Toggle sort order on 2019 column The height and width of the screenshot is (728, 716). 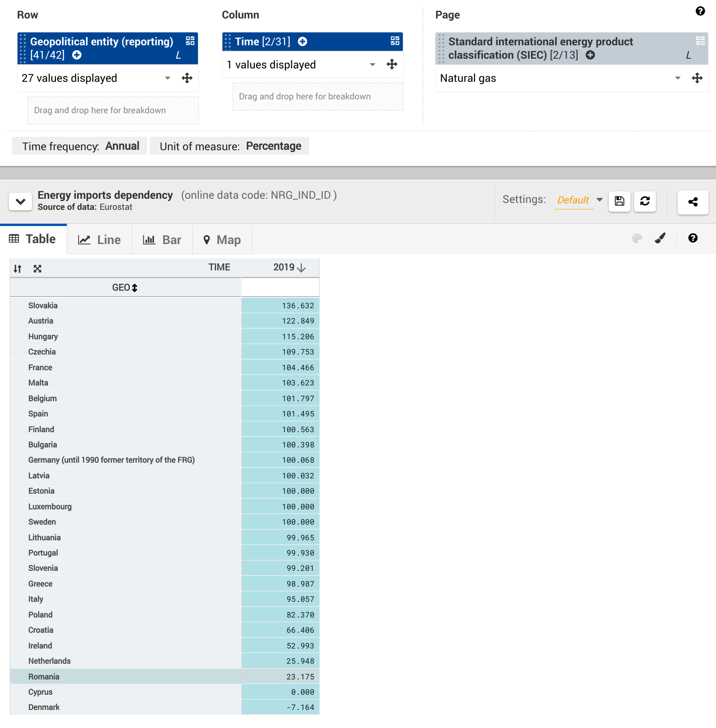coord(301,268)
